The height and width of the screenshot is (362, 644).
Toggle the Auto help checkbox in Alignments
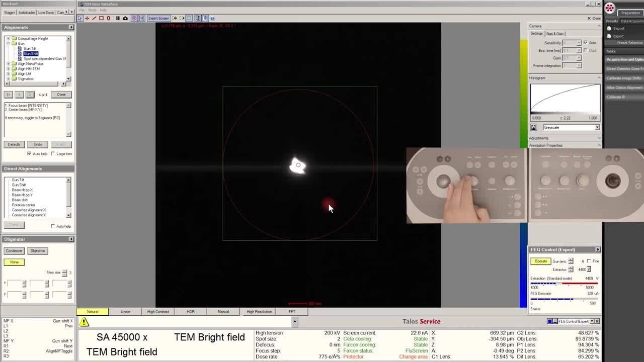tap(29, 154)
